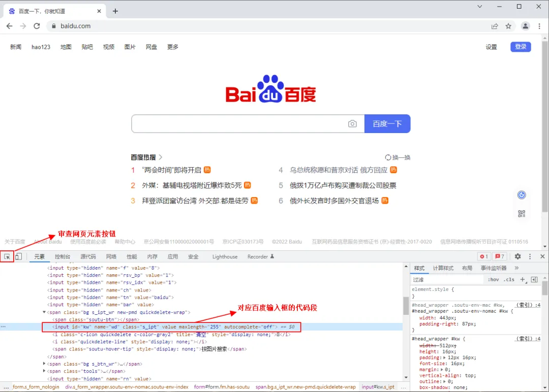This screenshot has width=549, height=392.
Task: Open the 网络 tab
Action: [111, 256]
